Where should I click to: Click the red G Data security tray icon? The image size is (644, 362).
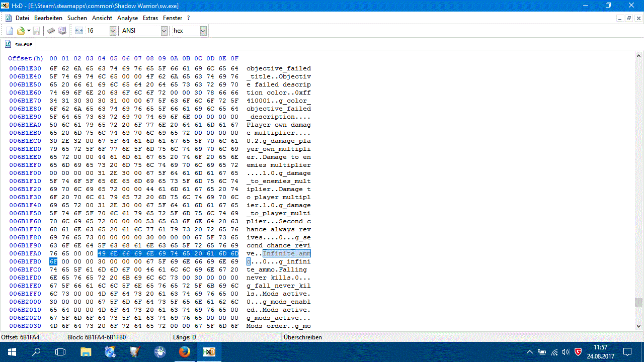click(x=578, y=352)
